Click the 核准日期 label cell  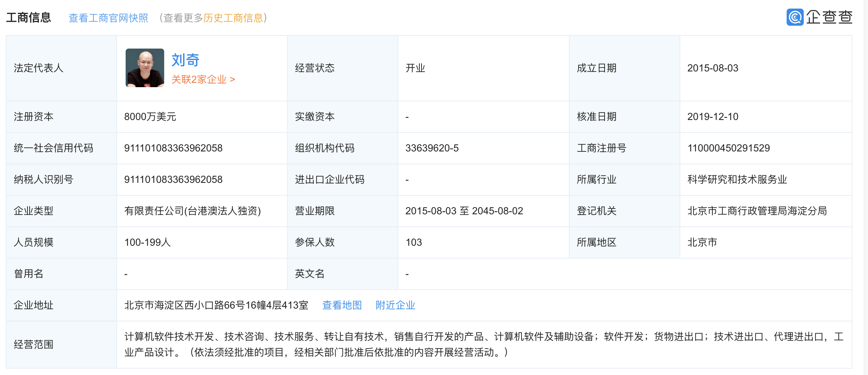pyautogui.click(x=625, y=117)
